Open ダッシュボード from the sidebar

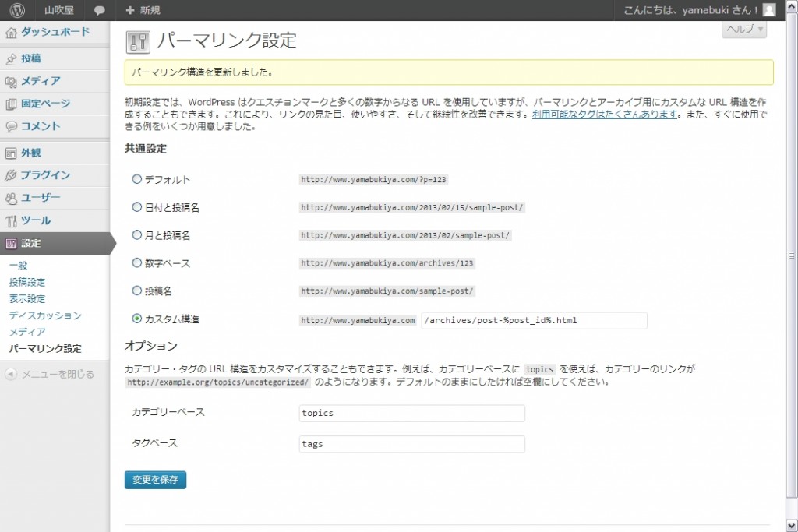click(x=55, y=32)
